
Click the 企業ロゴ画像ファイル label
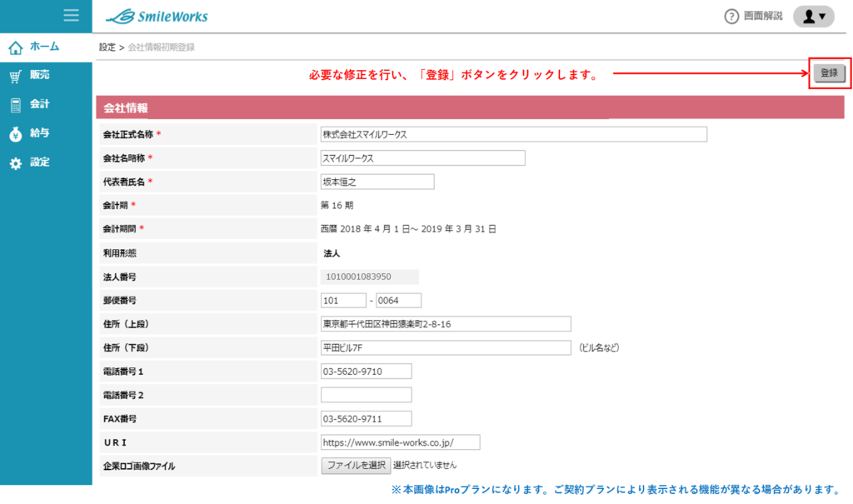point(139,467)
